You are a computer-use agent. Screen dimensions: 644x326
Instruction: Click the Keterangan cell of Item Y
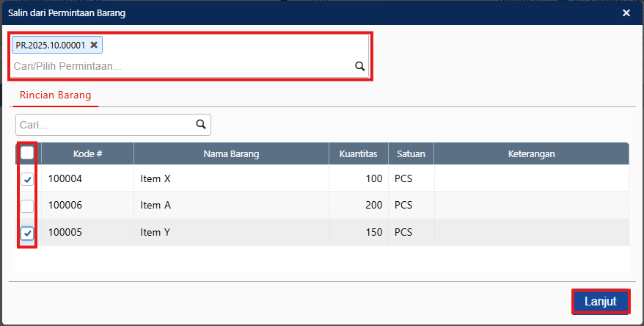tap(531, 233)
